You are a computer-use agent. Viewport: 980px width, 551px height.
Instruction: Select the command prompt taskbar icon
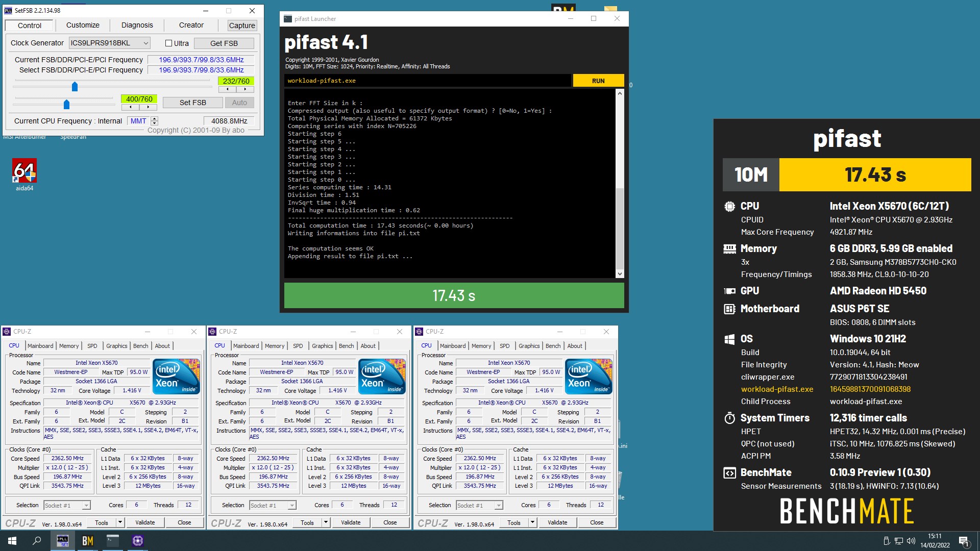[x=112, y=541]
